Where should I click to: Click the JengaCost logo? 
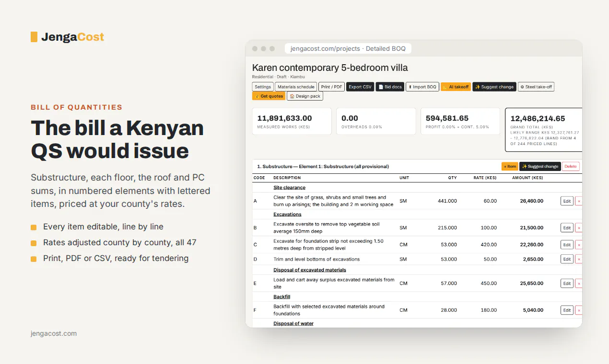tap(67, 37)
